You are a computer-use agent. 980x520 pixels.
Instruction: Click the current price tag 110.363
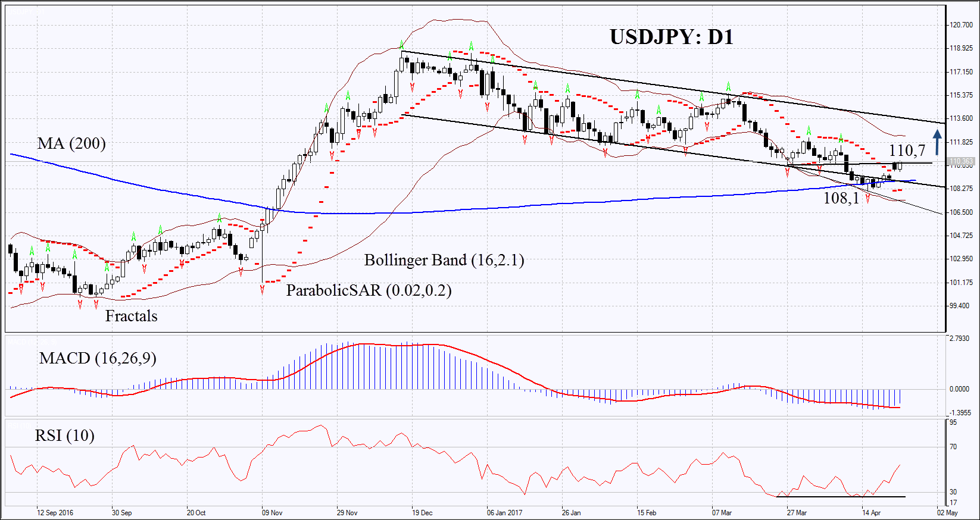(960, 161)
